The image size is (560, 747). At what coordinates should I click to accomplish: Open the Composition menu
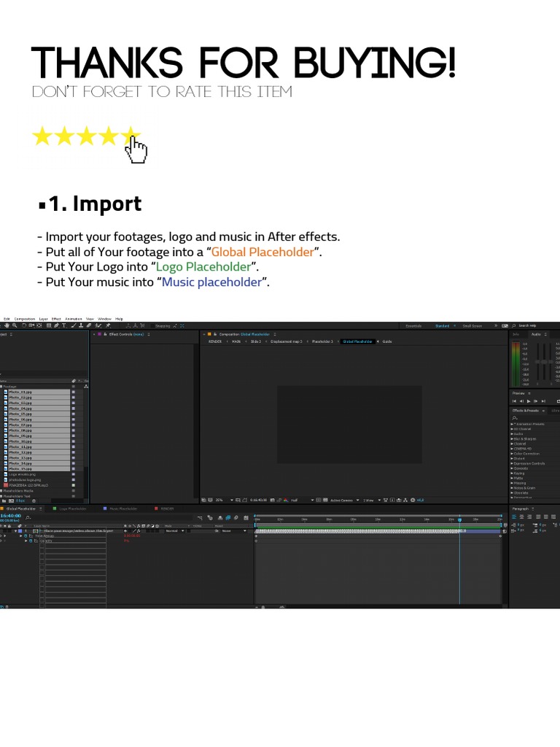coord(24,319)
